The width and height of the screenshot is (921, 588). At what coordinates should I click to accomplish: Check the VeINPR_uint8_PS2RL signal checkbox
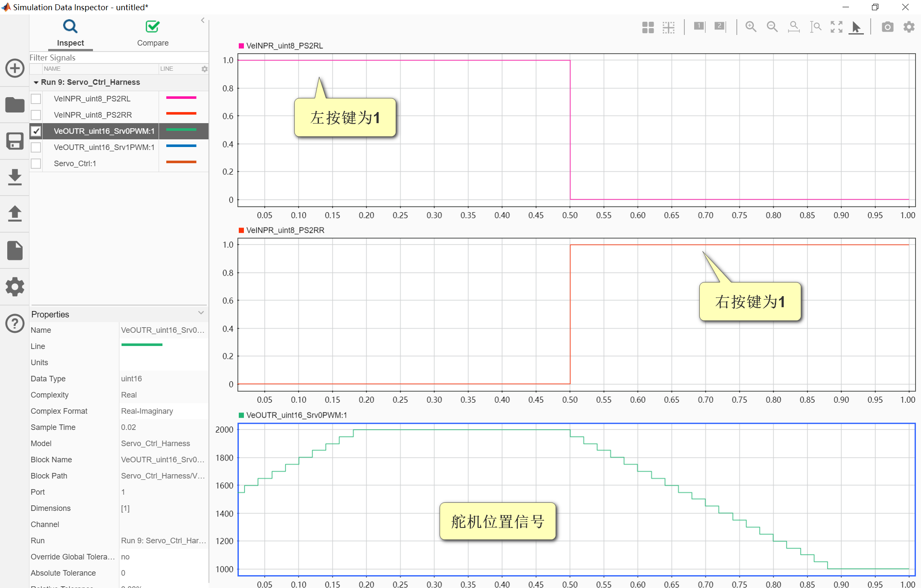36,99
